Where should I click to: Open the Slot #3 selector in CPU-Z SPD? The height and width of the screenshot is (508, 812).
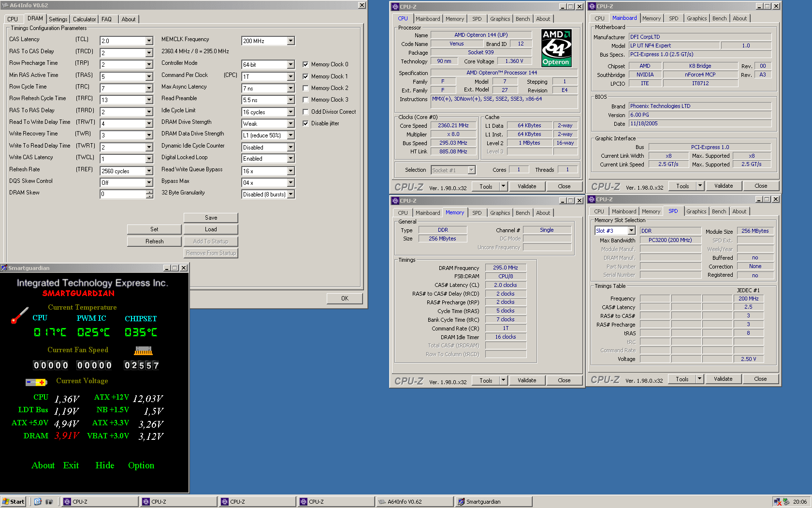tap(631, 231)
